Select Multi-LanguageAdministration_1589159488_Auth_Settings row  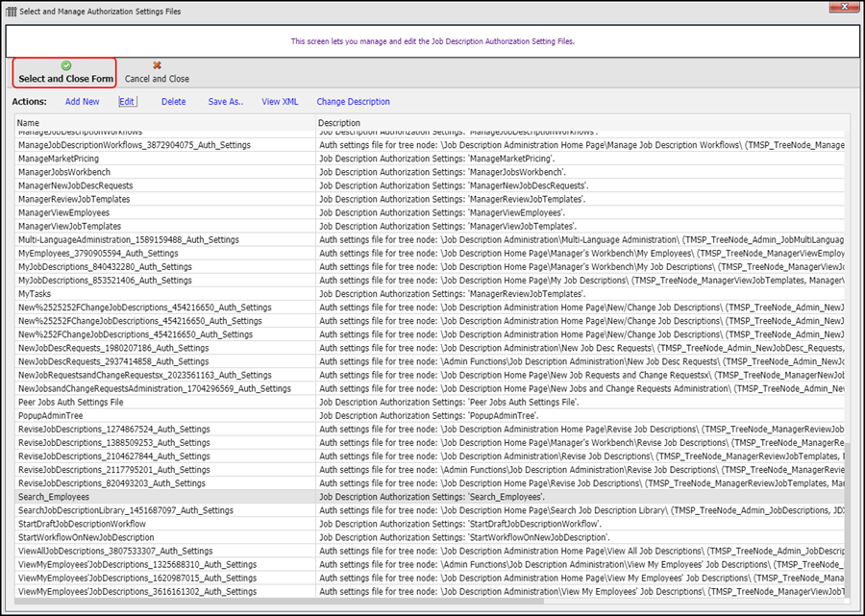430,240
